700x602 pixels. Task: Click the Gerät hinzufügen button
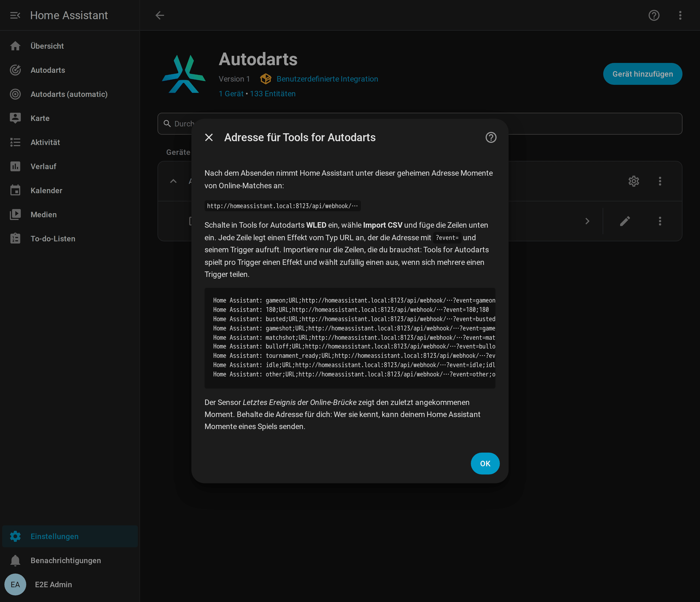tap(643, 74)
